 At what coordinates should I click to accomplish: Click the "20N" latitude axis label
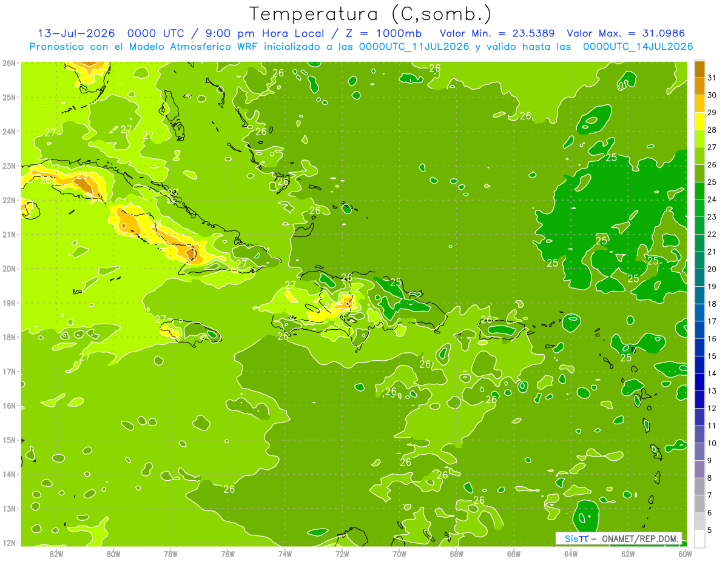(x=9, y=269)
